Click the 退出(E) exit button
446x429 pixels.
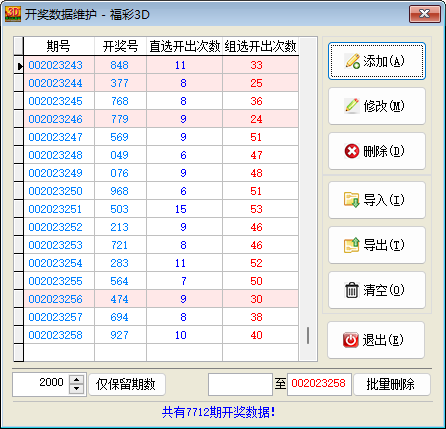(376, 340)
